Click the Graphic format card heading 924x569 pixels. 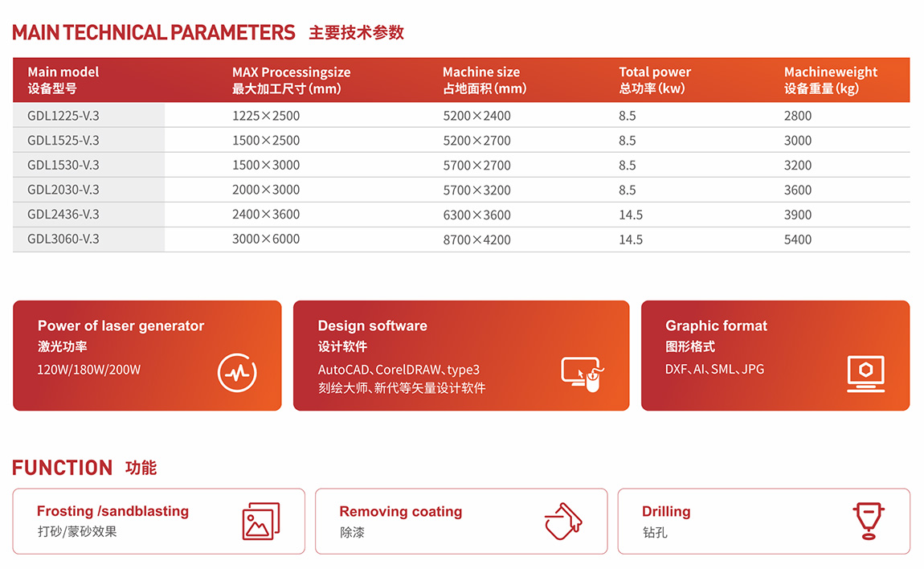716,326
